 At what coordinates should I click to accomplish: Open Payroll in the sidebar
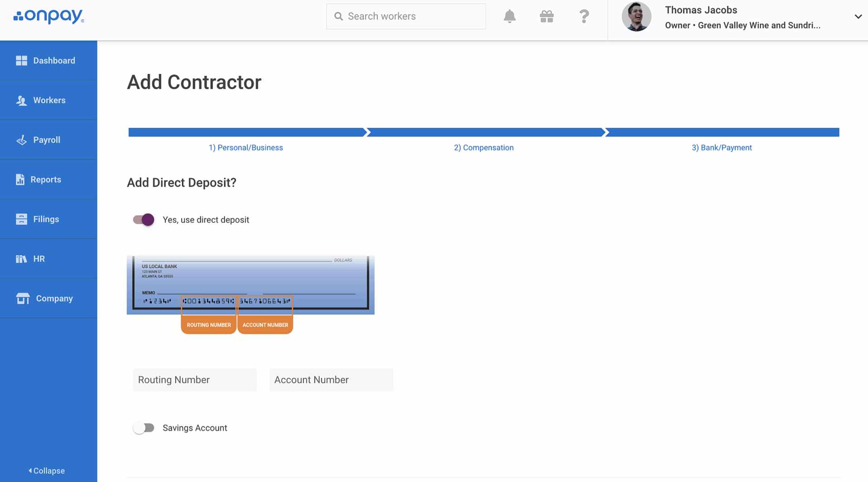(x=48, y=140)
